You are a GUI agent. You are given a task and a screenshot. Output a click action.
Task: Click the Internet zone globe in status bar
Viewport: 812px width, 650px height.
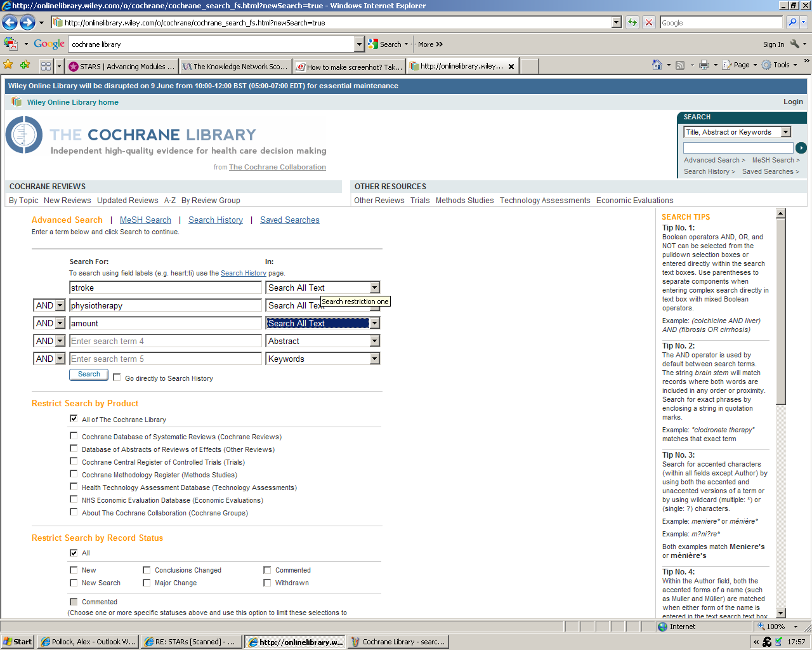click(x=663, y=627)
